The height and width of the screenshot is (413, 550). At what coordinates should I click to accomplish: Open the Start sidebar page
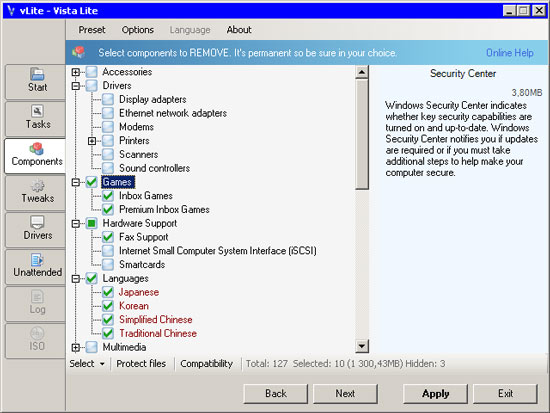pos(36,81)
